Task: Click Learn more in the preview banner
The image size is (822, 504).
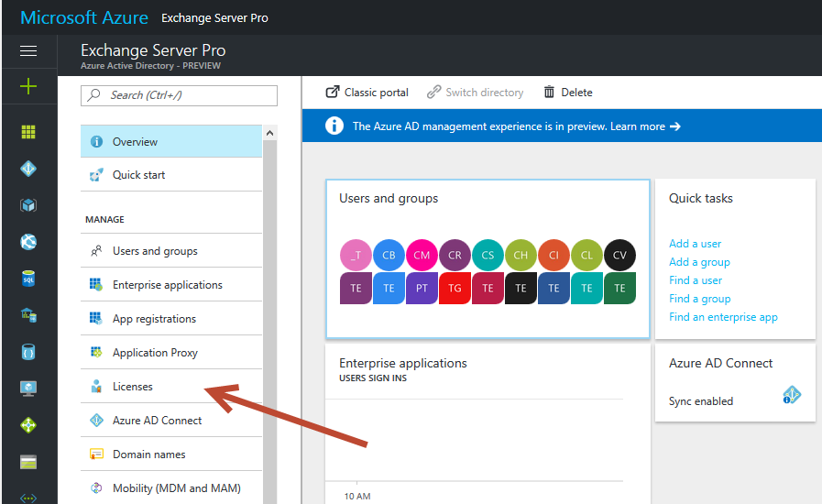Action: tap(645, 126)
